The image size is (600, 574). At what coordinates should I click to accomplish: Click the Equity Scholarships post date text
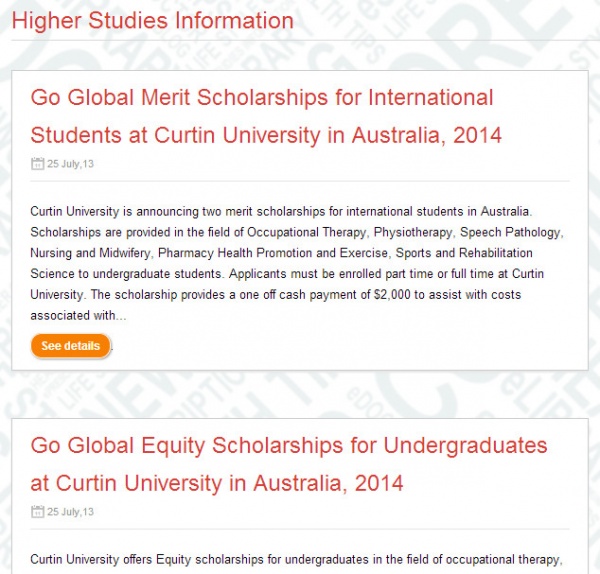tap(70, 512)
